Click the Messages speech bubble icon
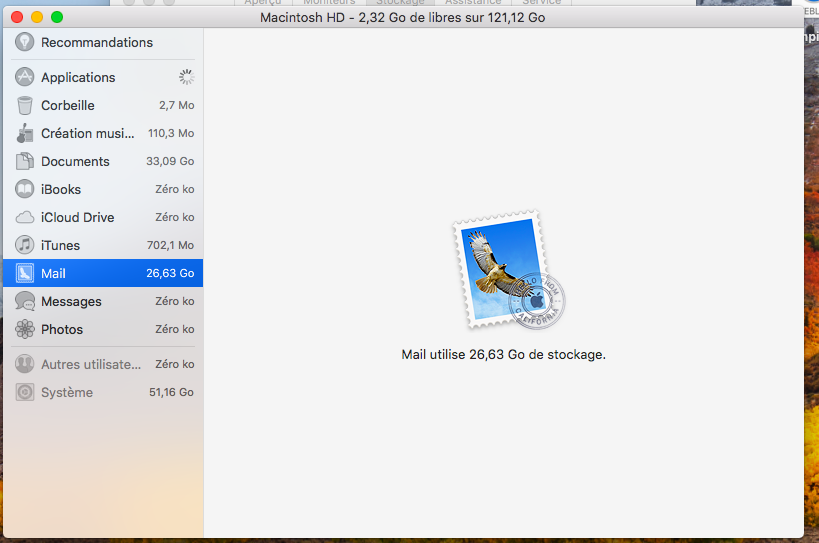 click(x=25, y=301)
